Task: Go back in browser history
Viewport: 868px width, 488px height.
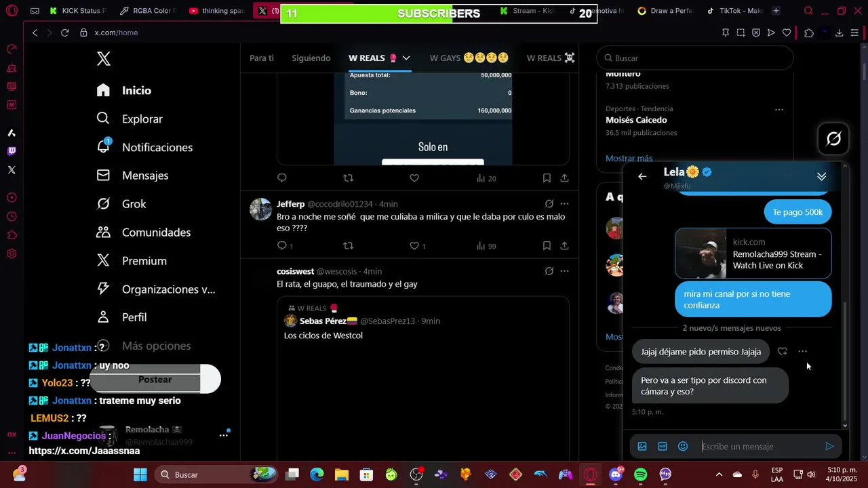Action: tap(35, 33)
